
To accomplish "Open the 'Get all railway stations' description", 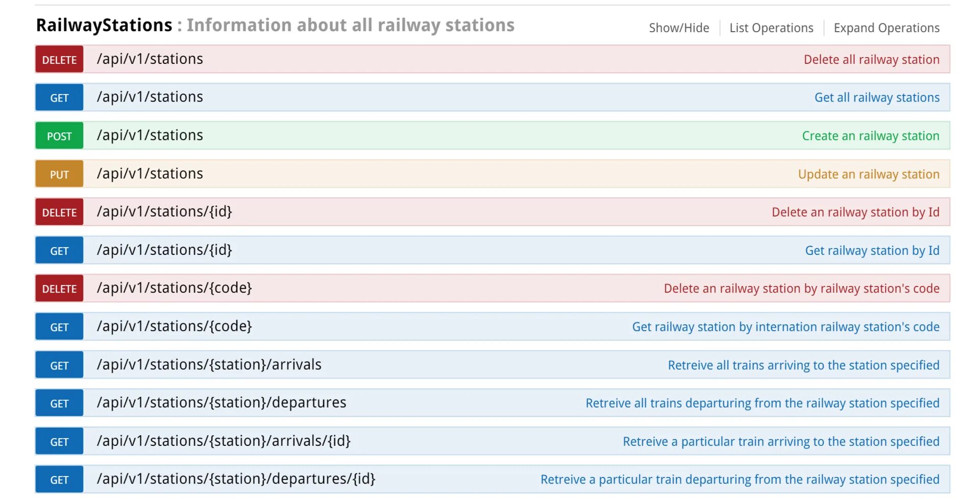I will pyautogui.click(x=876, y=98).
